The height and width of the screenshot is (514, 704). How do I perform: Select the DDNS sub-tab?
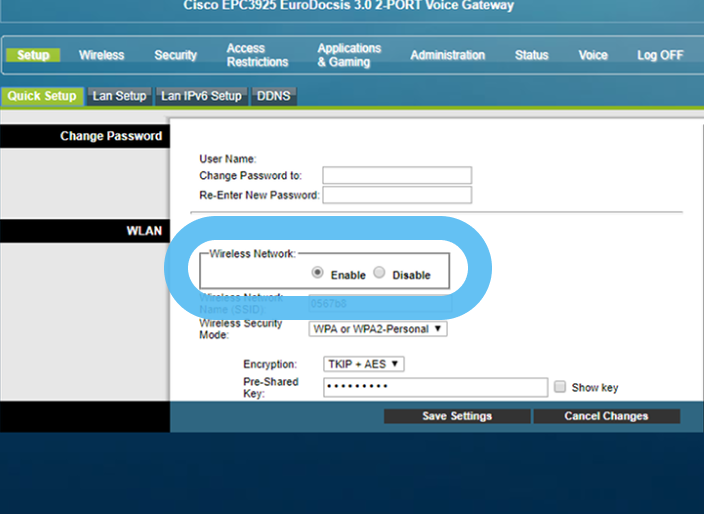274,96
